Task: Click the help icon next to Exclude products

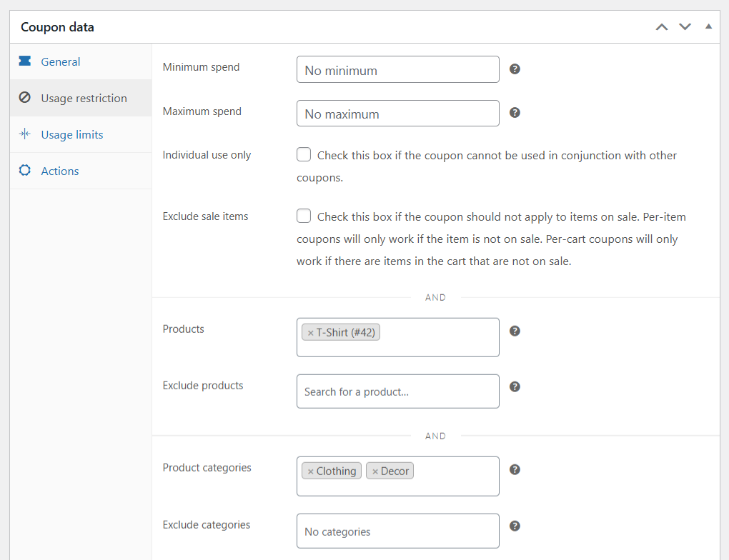Action: pyautogui.click(x=515, y=386)
